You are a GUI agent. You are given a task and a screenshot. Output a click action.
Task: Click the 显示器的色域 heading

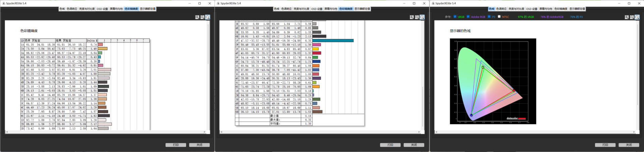click(x=460, y=31)
